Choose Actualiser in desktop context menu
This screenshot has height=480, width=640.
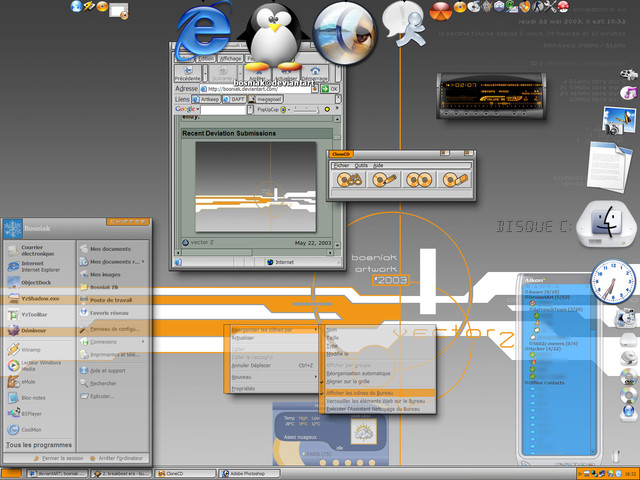[x=243, y=338]
